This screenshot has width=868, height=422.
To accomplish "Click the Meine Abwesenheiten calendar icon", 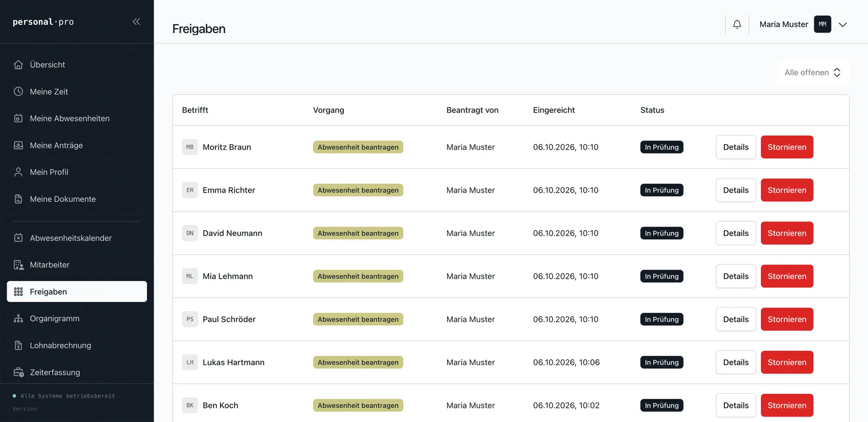I will point(18,118).
